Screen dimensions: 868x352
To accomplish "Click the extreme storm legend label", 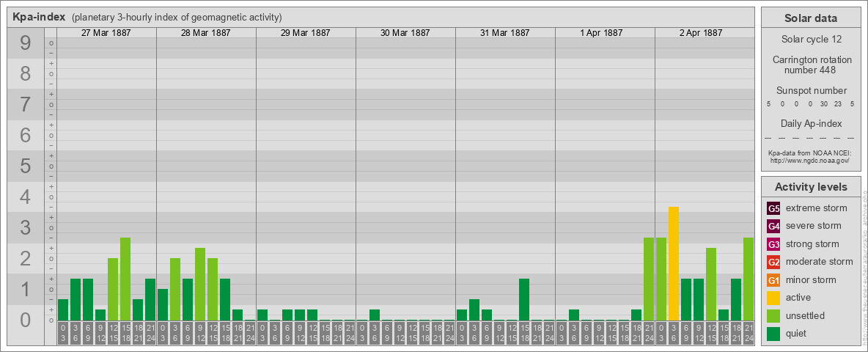I will (x=817, y=208).
